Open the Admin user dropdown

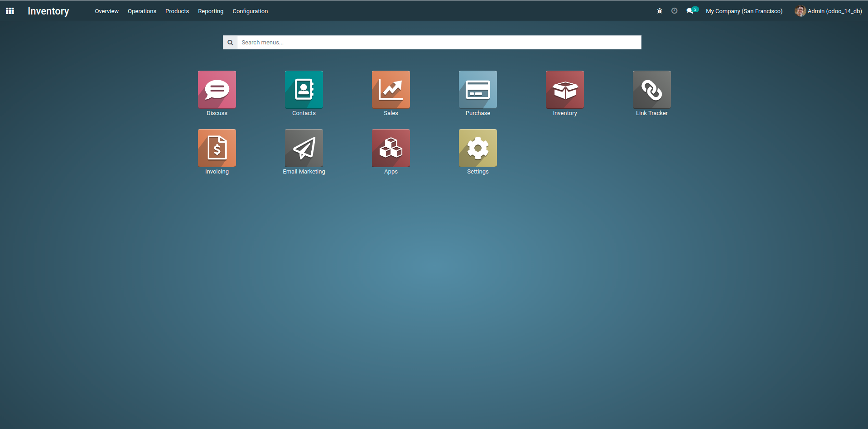click(x=828, y=11)
